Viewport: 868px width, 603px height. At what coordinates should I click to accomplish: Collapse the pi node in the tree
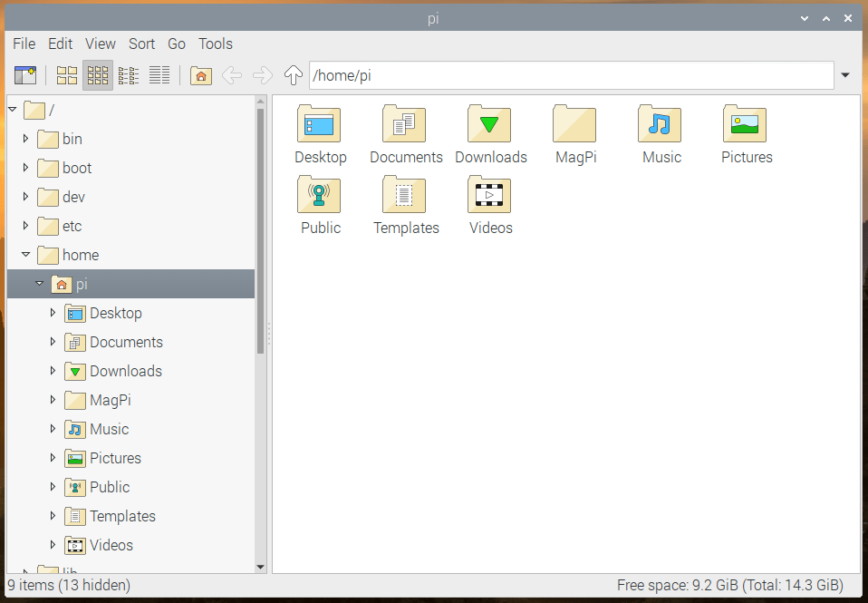(x=39, y=283)
